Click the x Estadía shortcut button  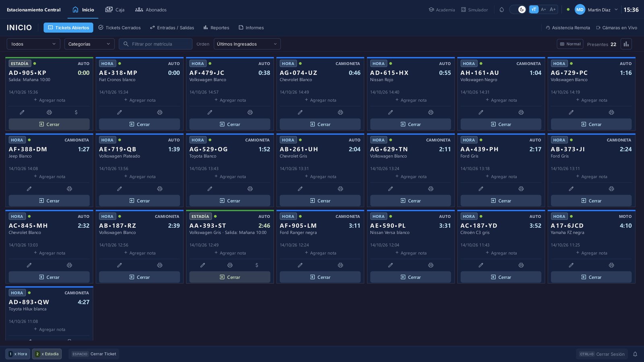pos(47,354)
